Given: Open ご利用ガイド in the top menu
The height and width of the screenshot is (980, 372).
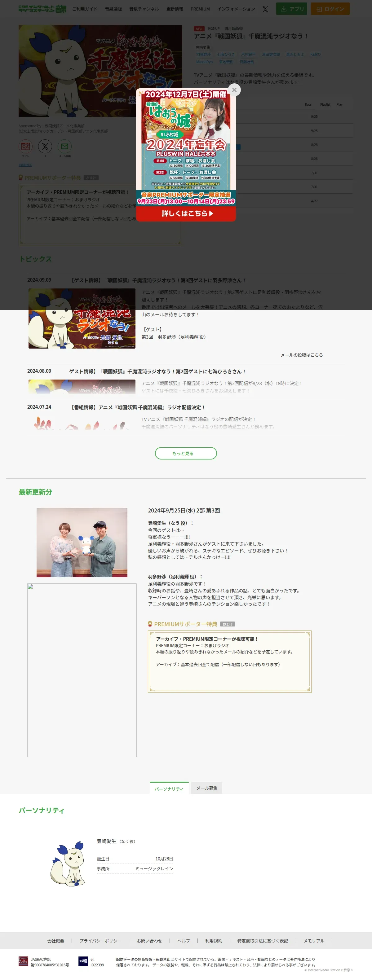Looking at the screenshot, I should point(85,9).
